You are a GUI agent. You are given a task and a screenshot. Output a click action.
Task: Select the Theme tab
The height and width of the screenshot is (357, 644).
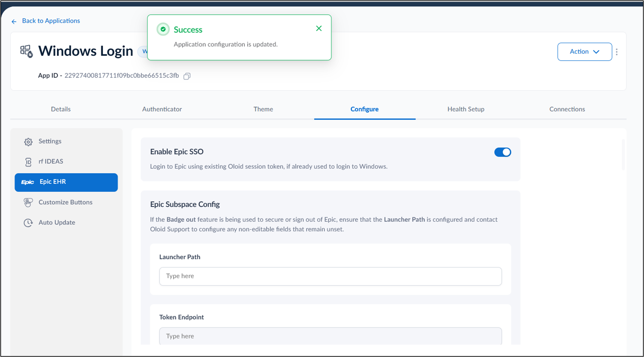point(263,109)
